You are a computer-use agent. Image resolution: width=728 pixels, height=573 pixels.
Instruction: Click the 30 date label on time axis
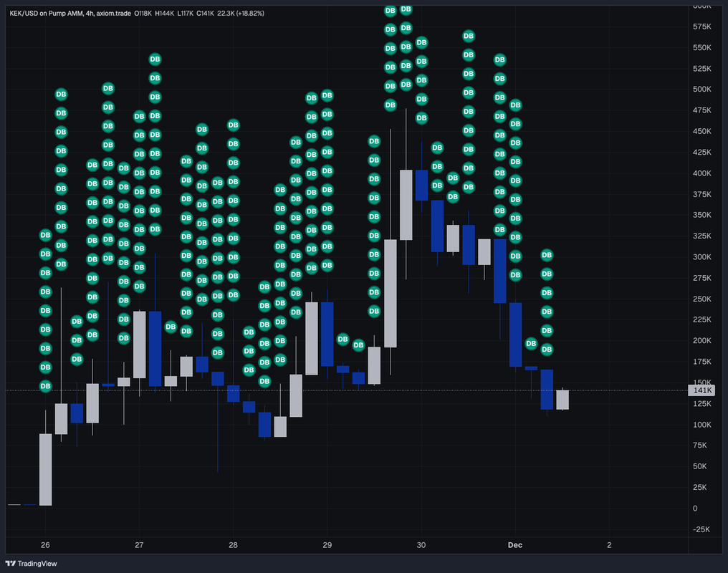tap(421, 545)
